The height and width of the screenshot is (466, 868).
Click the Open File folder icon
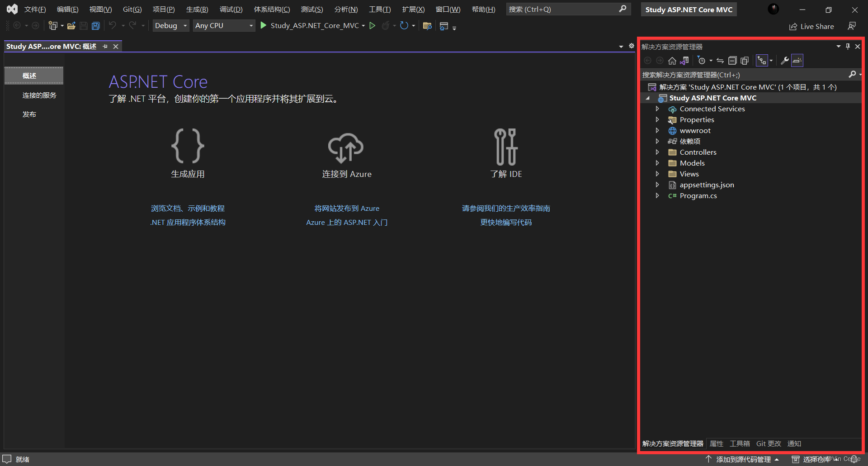pyautogui.click(x=71, y=26)
